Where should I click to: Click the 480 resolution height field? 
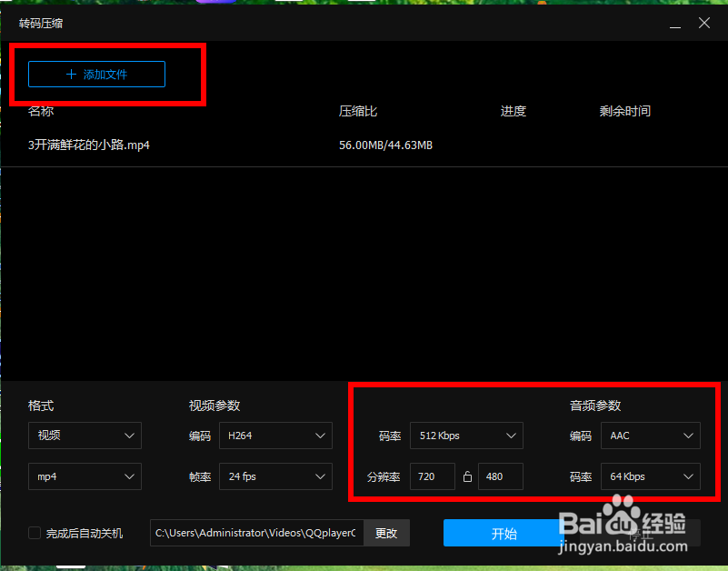point(501,476)
